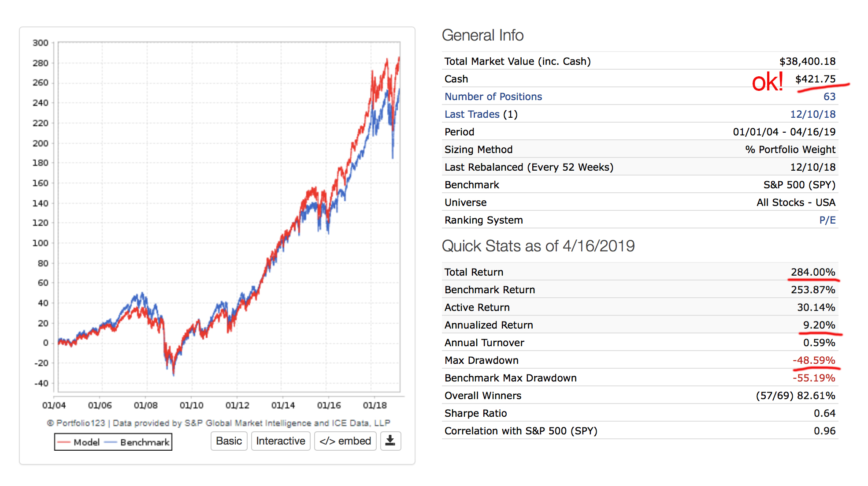Click the download chart icon
868x486 pixels.
pos(390,441)
